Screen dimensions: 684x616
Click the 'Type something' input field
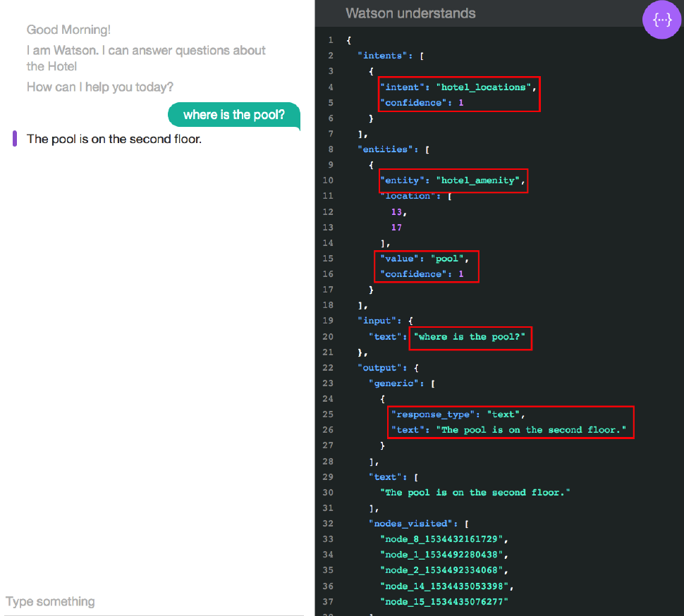pos(155,602)
